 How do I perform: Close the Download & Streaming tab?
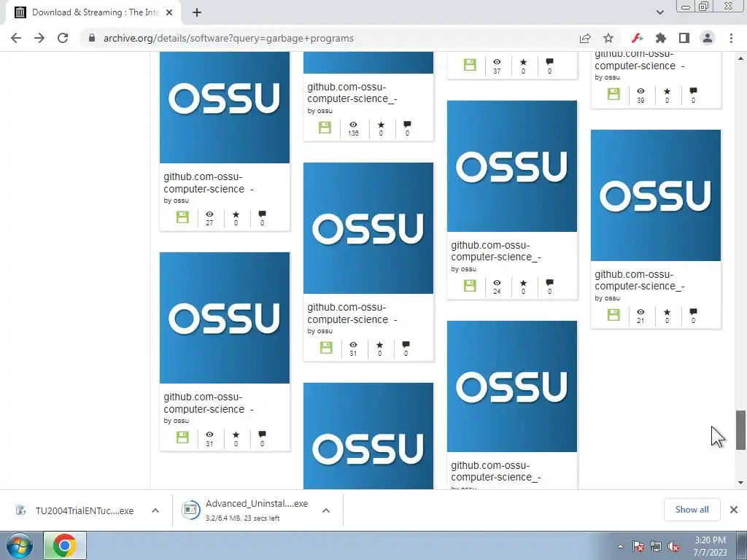[169, 12]
